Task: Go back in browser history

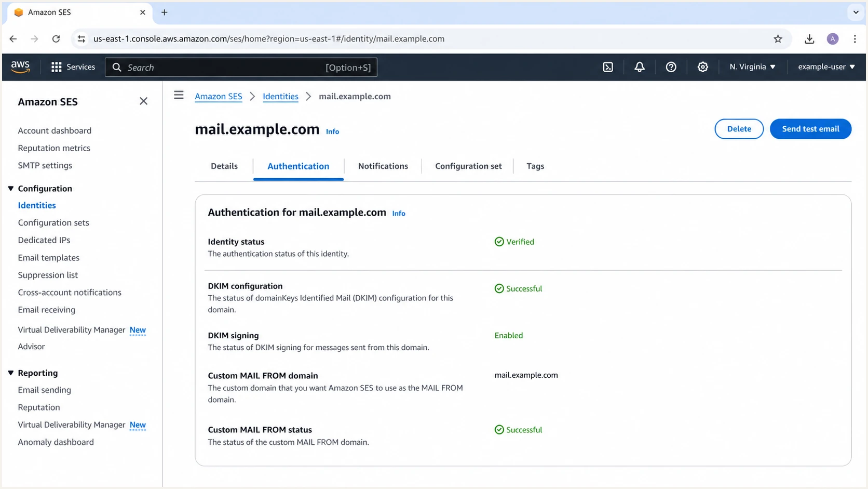Action: click(13, 39)
